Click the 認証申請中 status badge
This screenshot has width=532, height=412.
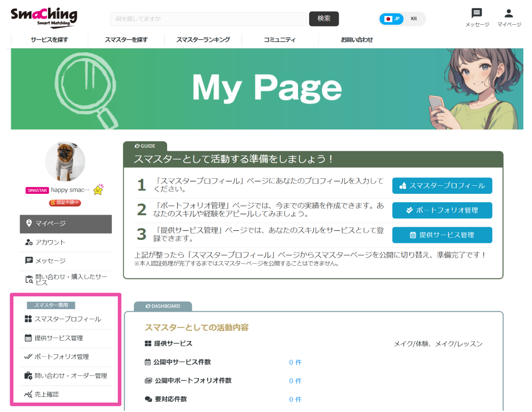(65, 203)
